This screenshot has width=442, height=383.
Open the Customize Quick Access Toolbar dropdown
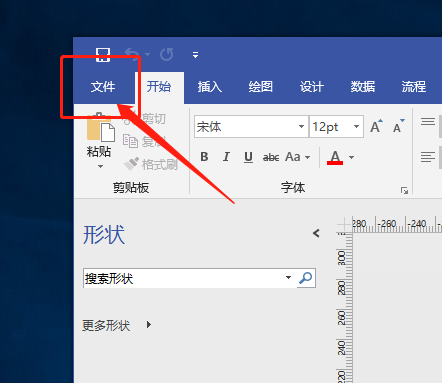[196, 55]
